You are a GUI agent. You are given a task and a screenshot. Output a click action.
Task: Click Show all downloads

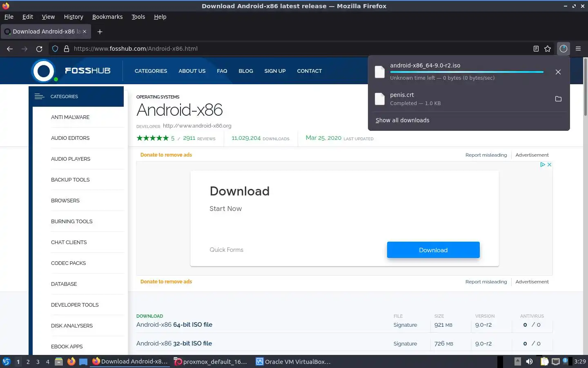pos(402,120)
